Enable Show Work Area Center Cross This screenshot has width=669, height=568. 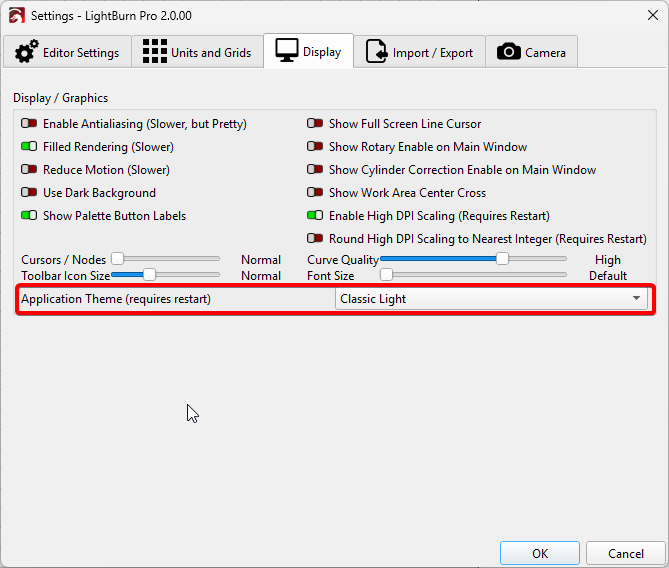[x=315, y=192]
